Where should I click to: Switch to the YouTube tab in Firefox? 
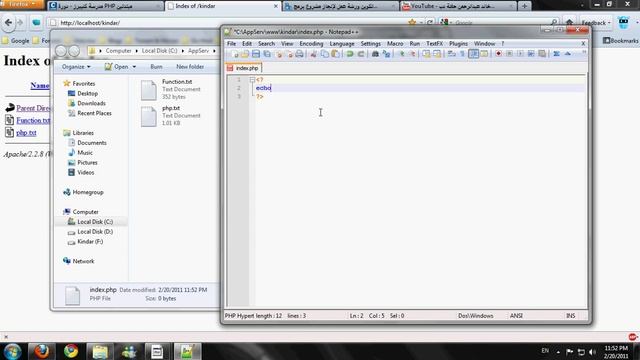point(457,6)
